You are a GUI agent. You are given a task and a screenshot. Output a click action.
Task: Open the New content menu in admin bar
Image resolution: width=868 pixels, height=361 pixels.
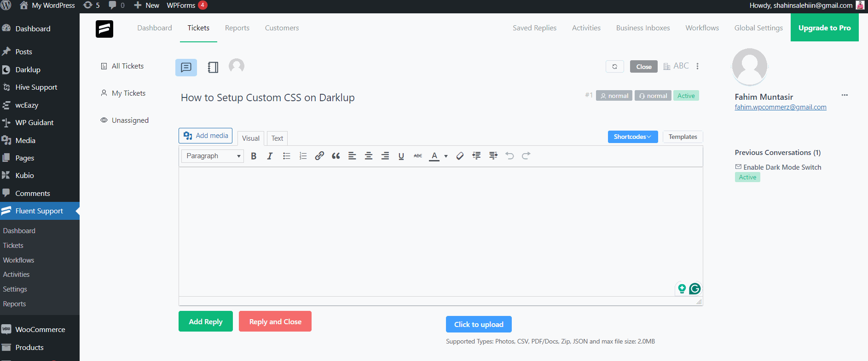(x=146, y=6)
